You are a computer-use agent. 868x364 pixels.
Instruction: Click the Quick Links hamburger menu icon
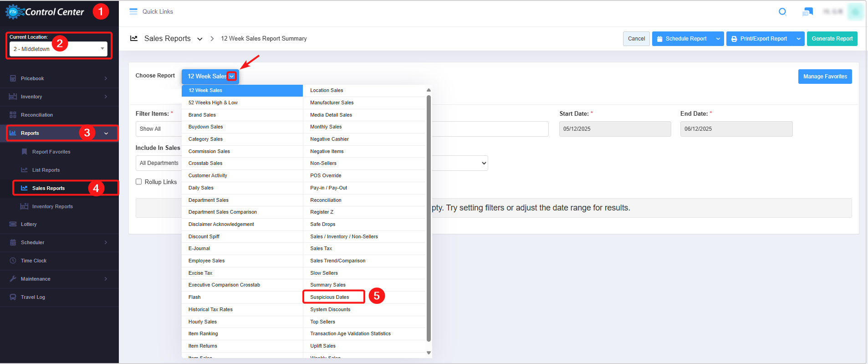click(133, 12)
